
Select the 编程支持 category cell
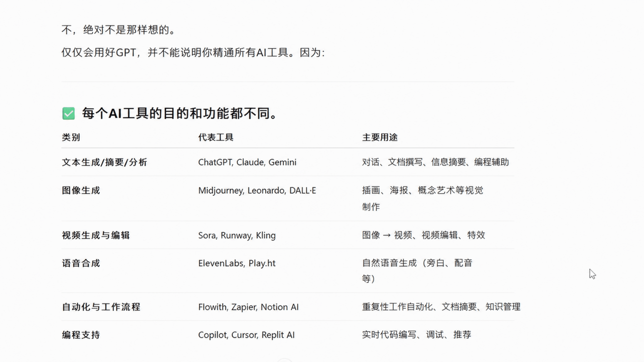(81, 335)
